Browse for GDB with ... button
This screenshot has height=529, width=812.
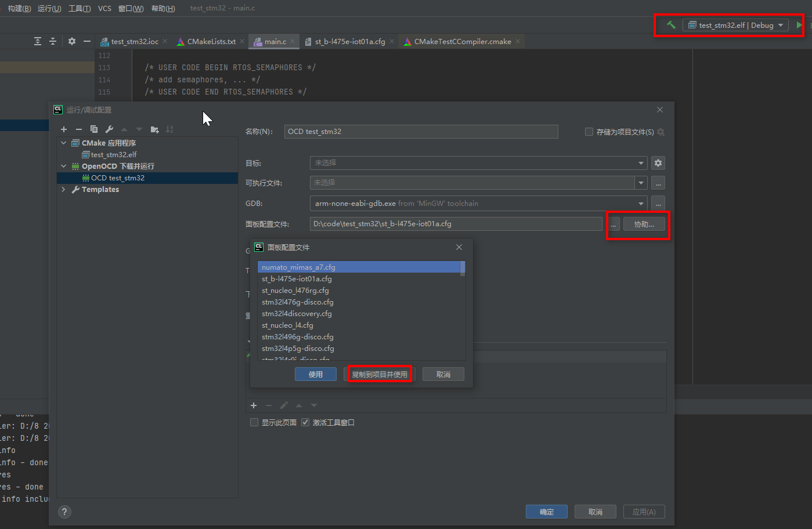[658, 204]
